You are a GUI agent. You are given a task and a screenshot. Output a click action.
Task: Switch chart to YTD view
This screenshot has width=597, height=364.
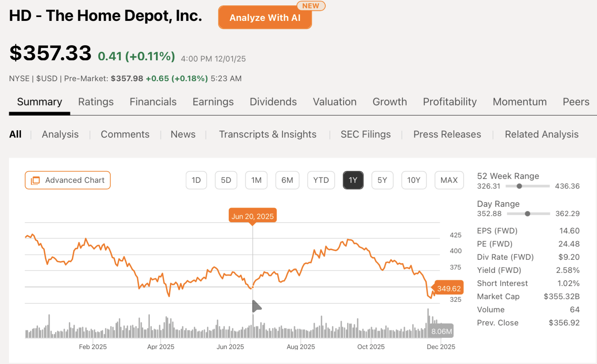[x=321, y=180]
